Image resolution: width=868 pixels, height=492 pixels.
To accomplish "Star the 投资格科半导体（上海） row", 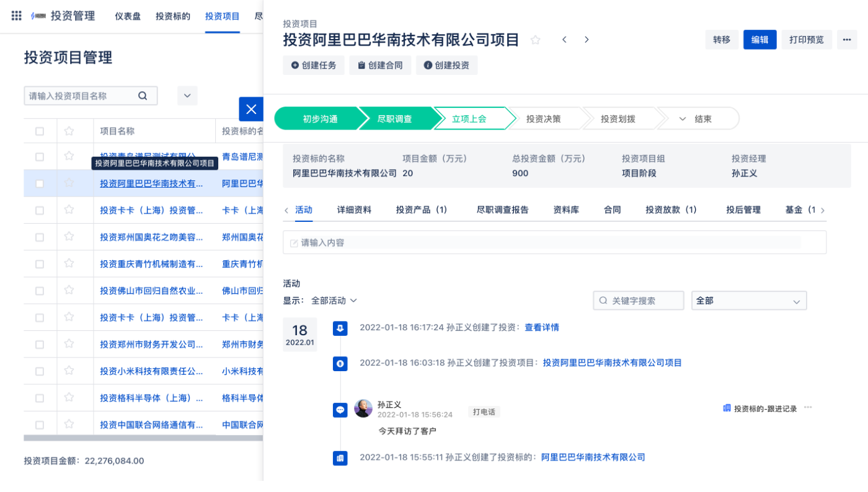I will click(x=69, y=397).
